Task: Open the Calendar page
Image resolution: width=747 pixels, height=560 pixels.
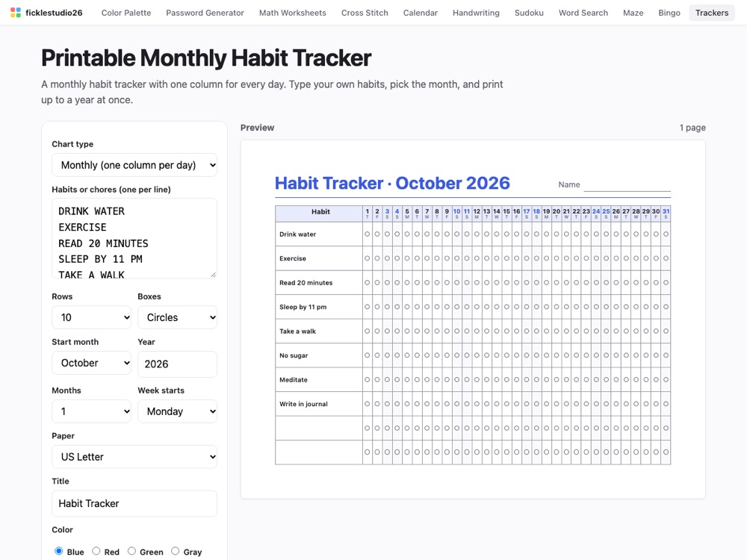Action: coord(420,13)
